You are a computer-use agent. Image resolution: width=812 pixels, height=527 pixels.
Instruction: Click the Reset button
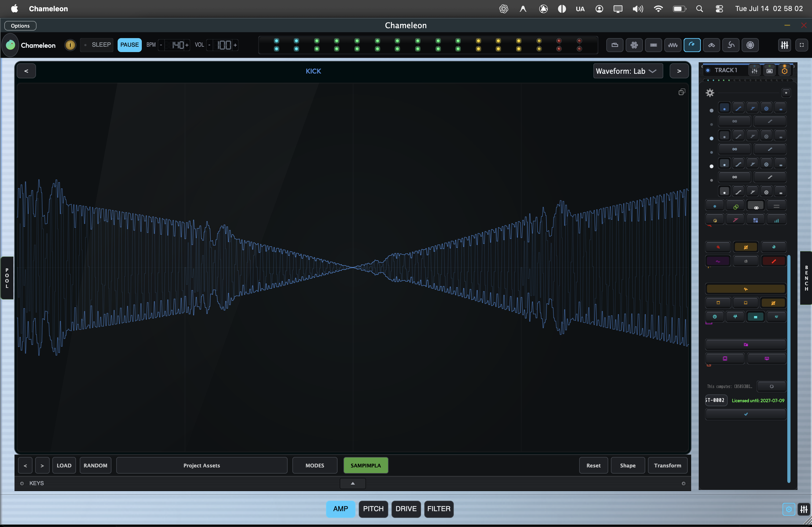point(593,465)
